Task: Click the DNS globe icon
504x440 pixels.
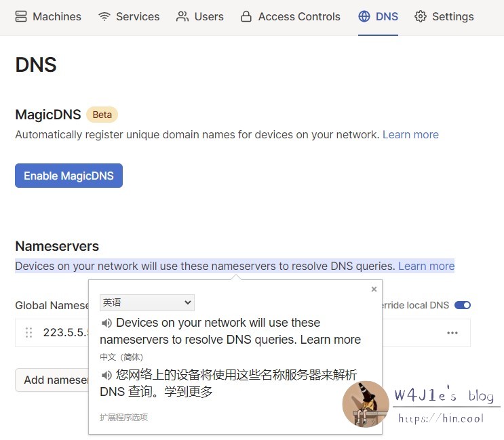Action: click(364, 16)
